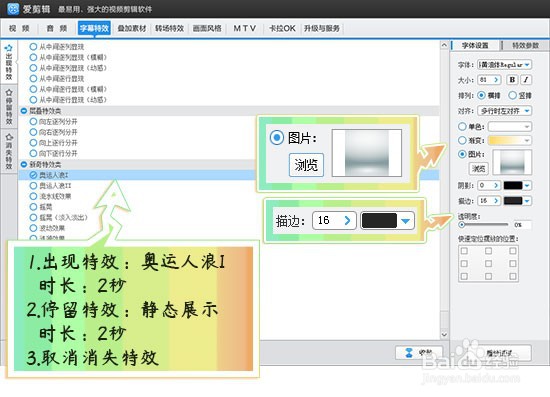Viewport: 550px width, 397px height.
Task: Click the 描边 dark color swatch
Action: coord(513,201)
